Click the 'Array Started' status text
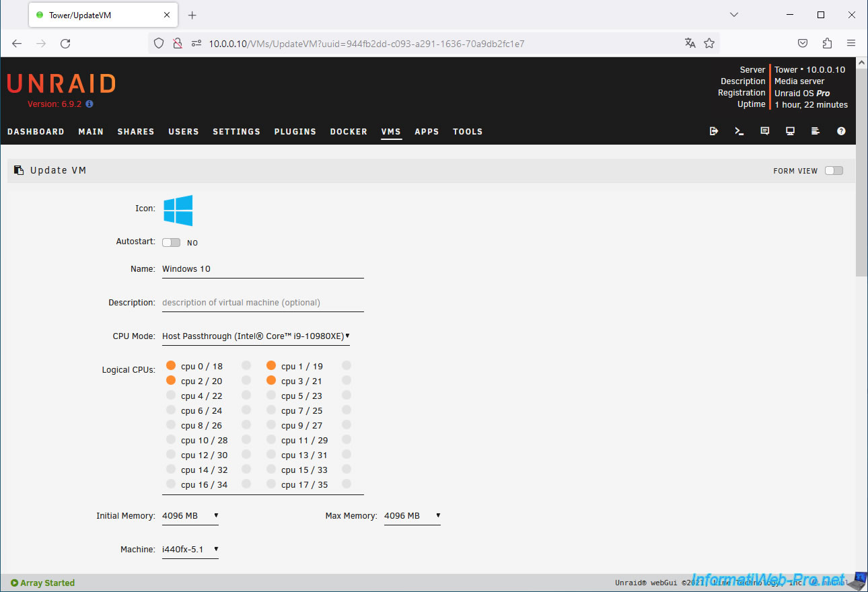Screen dimensions: 868x592 (48, 583)
